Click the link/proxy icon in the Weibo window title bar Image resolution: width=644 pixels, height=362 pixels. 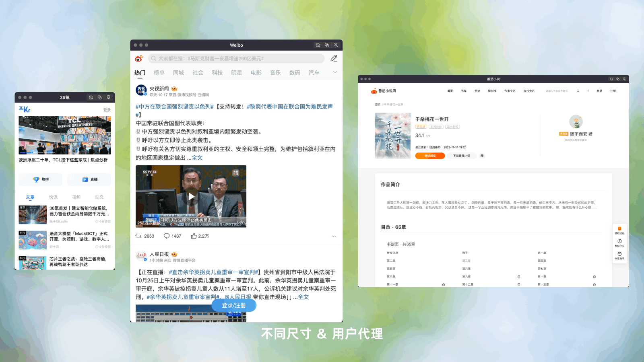pyautogui.click(x=327, y=45)
